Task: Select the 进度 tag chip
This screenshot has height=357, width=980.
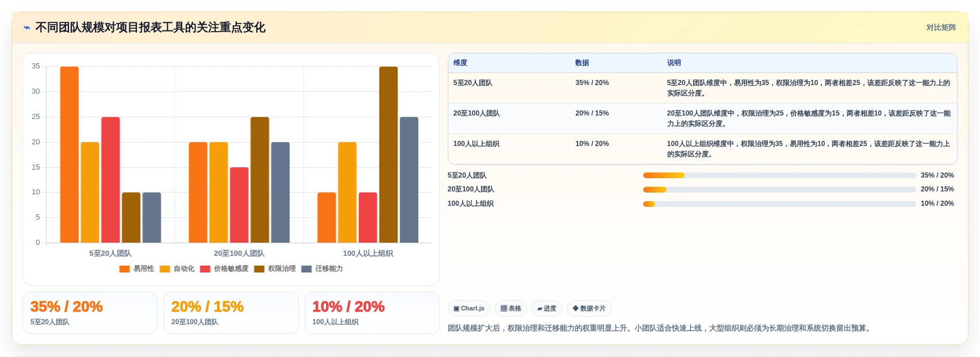Action: click(547, 309)
